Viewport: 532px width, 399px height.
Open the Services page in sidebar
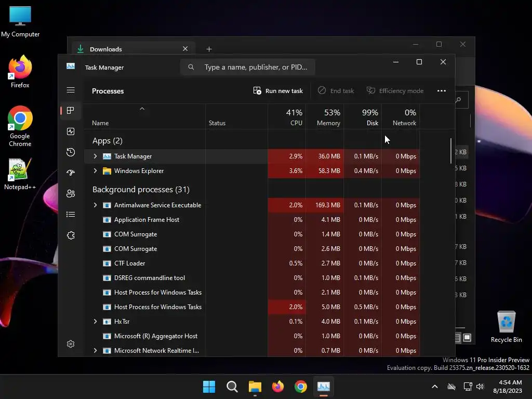coord(71,235)
